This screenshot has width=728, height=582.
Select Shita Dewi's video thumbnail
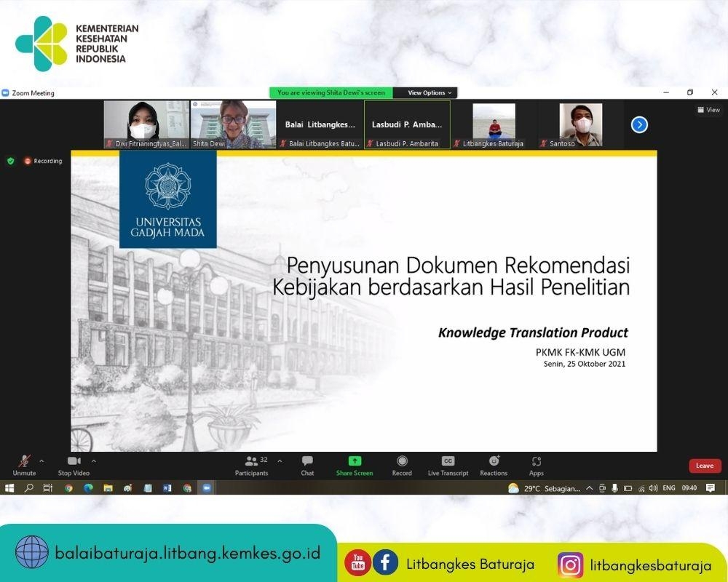(x=233, y=122)
